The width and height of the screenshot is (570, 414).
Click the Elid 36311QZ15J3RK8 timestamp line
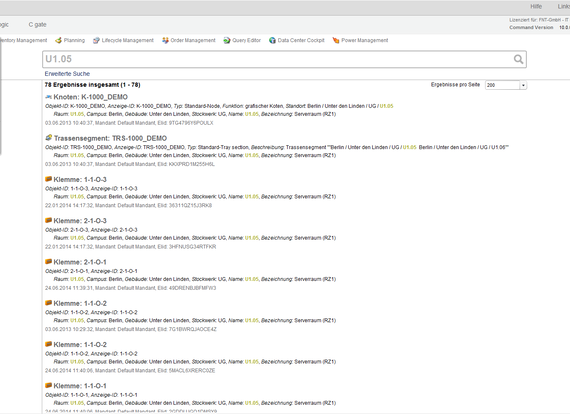(x=128, y=205)
